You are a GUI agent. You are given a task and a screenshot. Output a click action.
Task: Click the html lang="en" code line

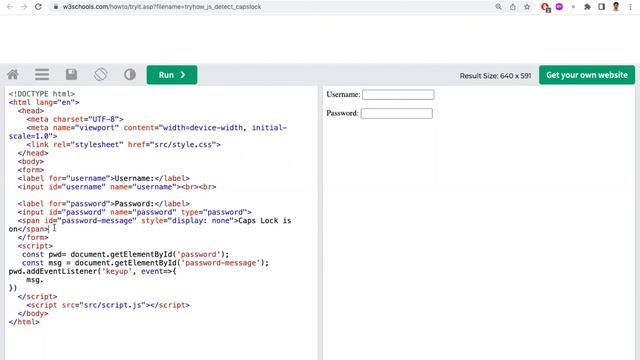[x=44, y=102]
